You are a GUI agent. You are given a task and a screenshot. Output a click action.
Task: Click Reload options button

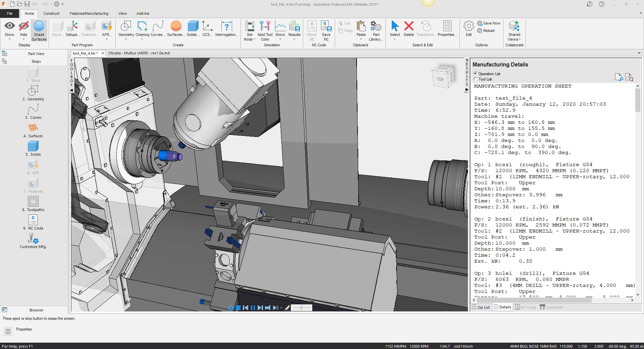pos(486,31)
